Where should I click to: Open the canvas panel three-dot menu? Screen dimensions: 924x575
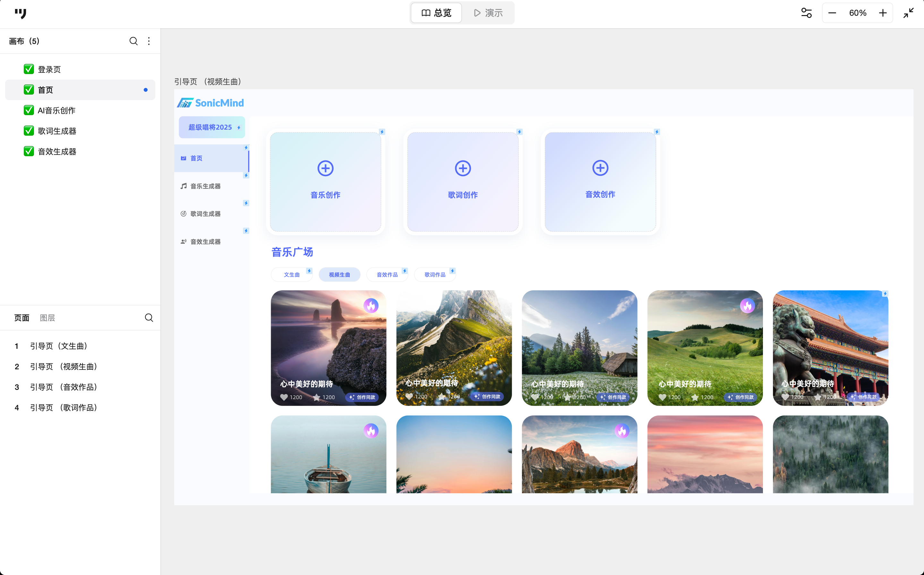149,41
